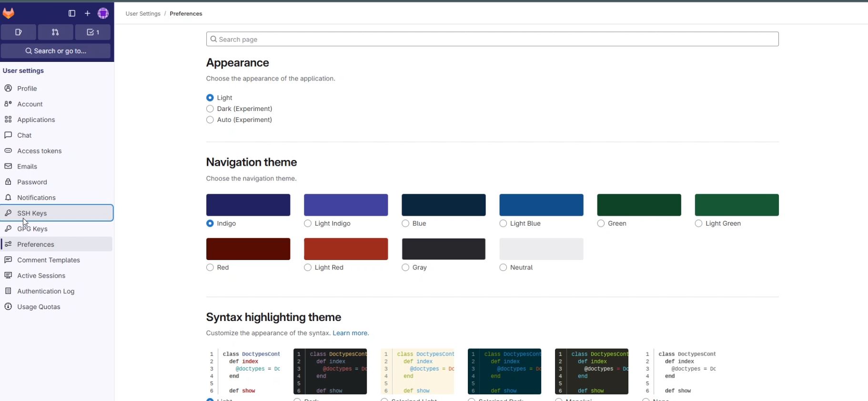Open Profile settings page
Screen dimensions: 868x401
57,88
